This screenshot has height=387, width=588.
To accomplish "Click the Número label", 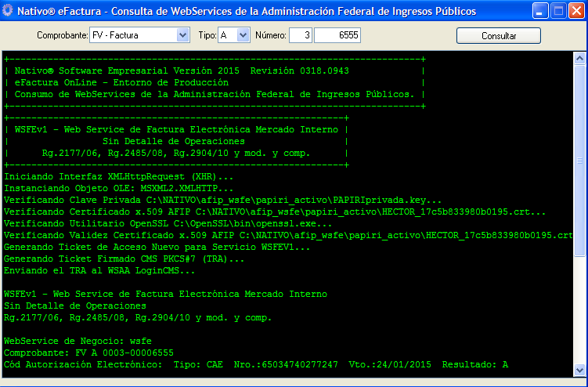I will pos(270,36).
